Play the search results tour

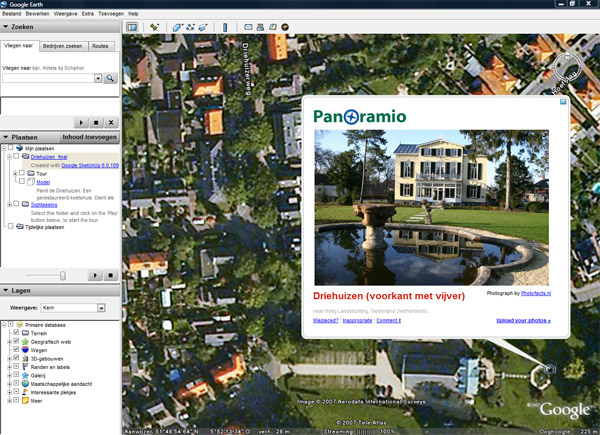click(x=81, y=122)
